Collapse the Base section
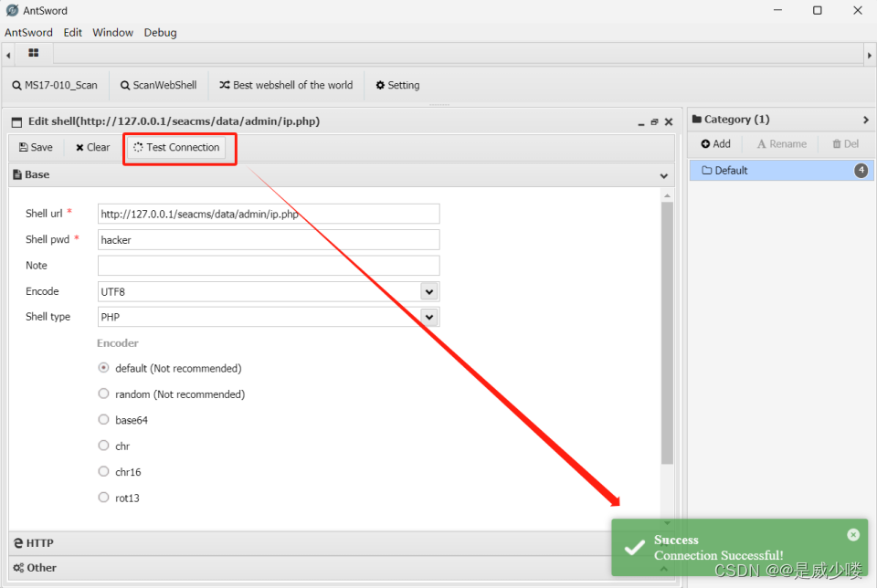Screen dimensions: 877x588 pyautogui.click(x=664, y=174)
